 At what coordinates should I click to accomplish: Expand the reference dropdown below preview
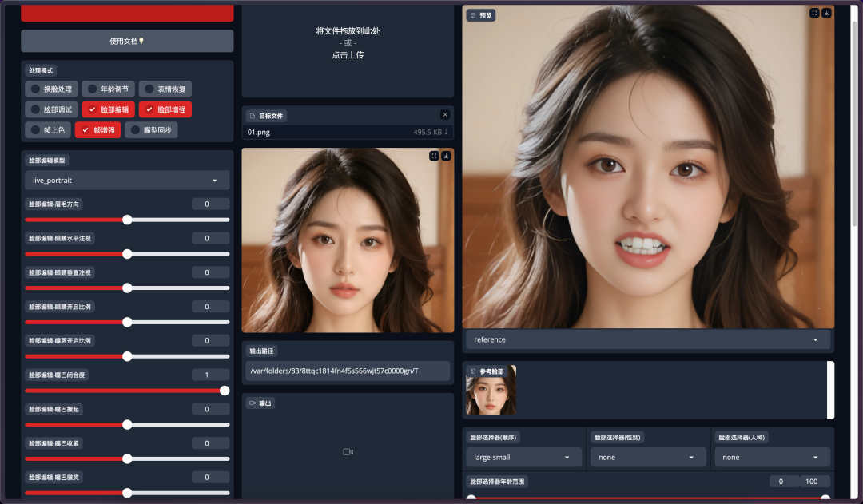648,340
